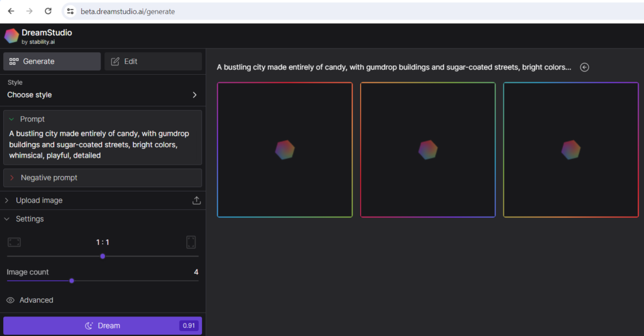Viewport: 644px width, 336px height.
Task: Click the Image count slider handle
Action: click(x=72, y=281)
